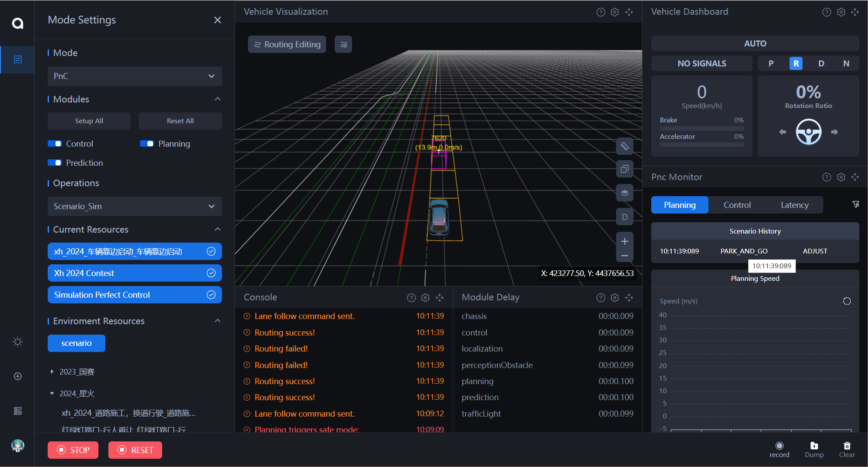
Task: Refresh the Planning Speed chart
Action: (846, 301)
